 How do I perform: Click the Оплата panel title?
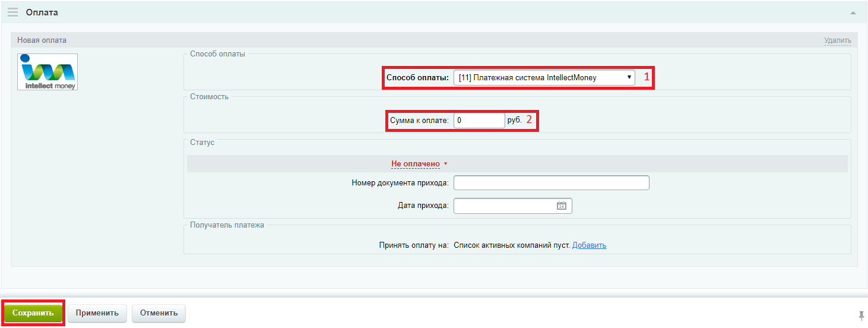pyautogui.click(x=42, y=12)
